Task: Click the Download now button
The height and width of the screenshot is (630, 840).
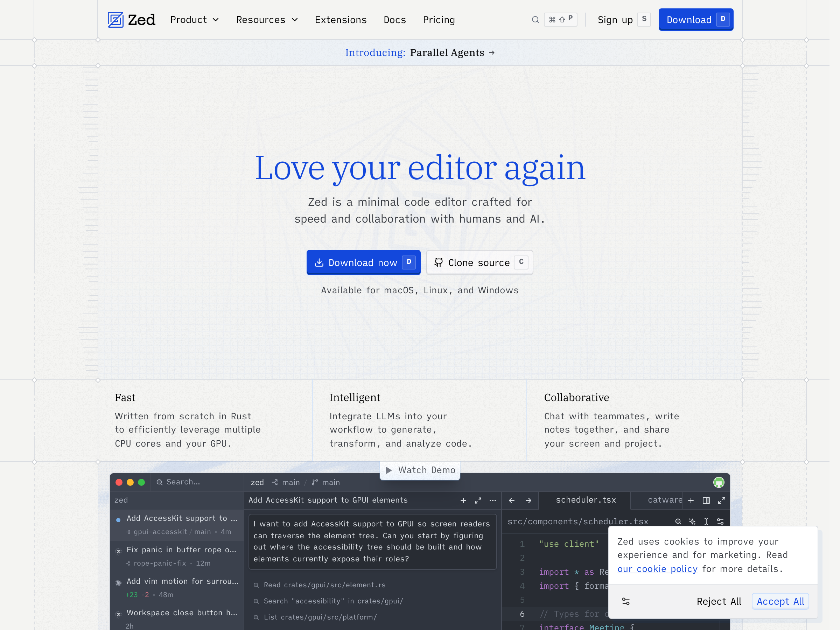Action: pyautogui.click(x=363, y=262)
